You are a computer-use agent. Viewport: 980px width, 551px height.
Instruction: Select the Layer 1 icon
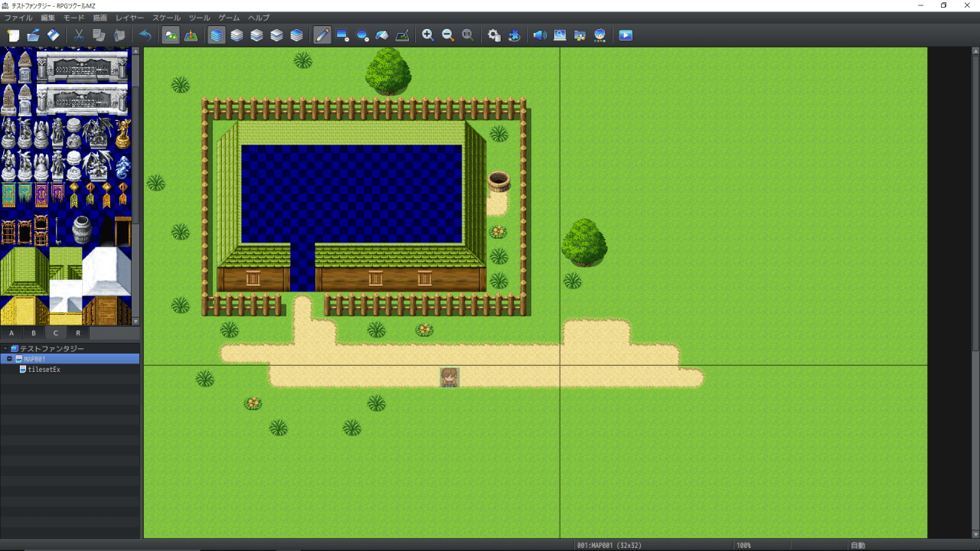click(x=237, y=35)
